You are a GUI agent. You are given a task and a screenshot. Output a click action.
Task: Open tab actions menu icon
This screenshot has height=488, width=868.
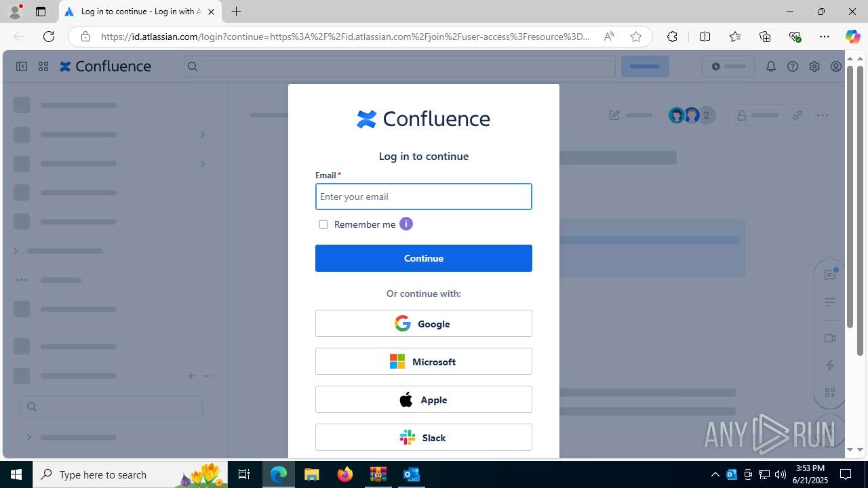tap(41, 12)
